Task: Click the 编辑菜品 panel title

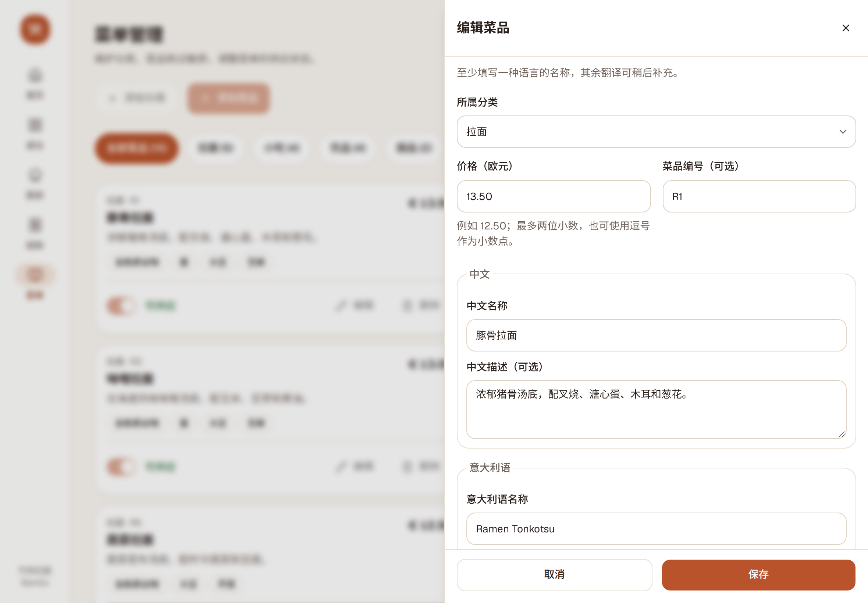Action: (483, 28)
